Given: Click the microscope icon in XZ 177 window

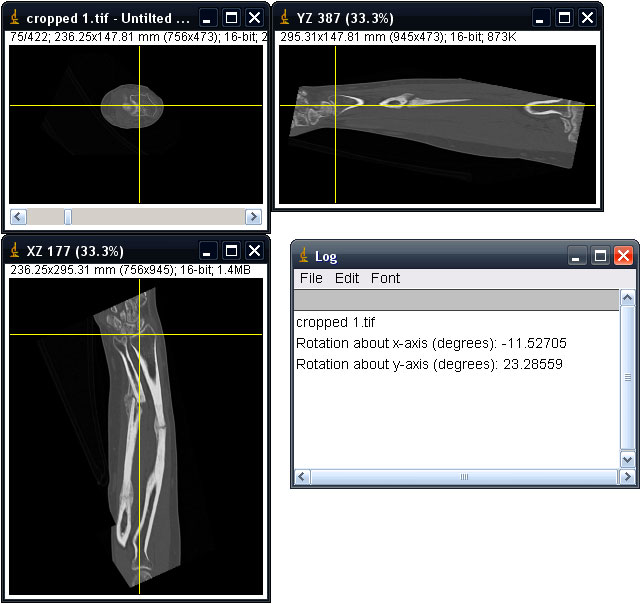Looking at the screenshot, I should click(15, 251).
